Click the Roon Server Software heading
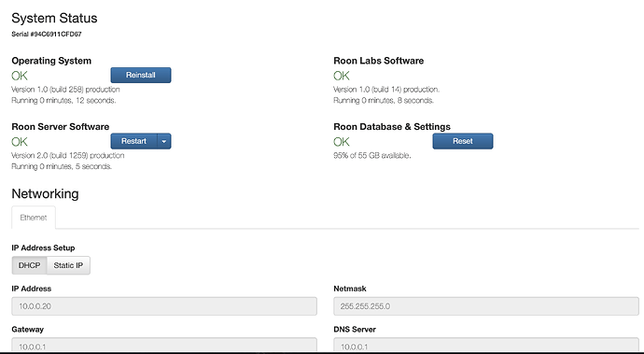Viewport: 644px width, 354px height. [x=61, y=127]
